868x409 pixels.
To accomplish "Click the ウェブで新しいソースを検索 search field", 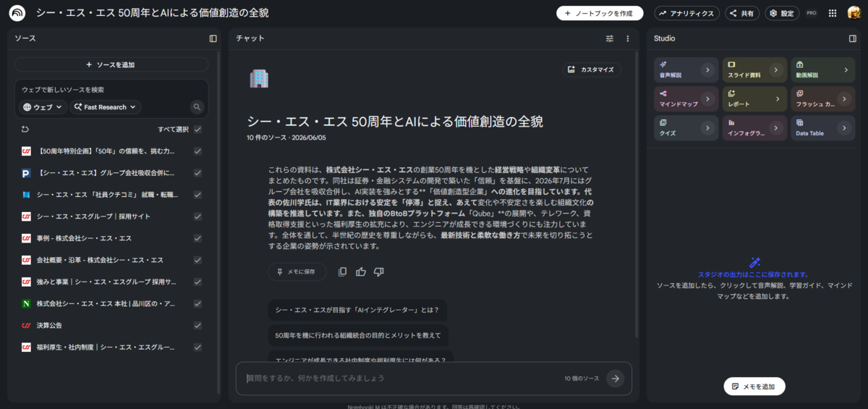I will click(x=111, y=90).
